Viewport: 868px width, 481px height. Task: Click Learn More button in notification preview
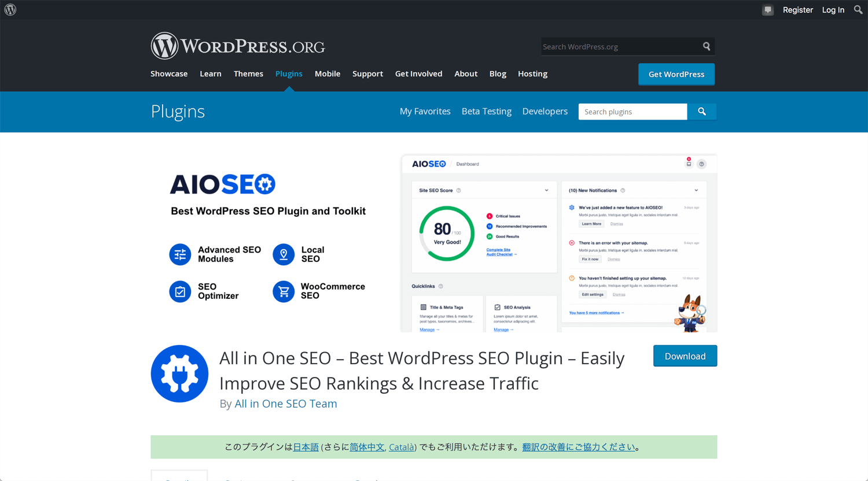click(x=591, y=224)
